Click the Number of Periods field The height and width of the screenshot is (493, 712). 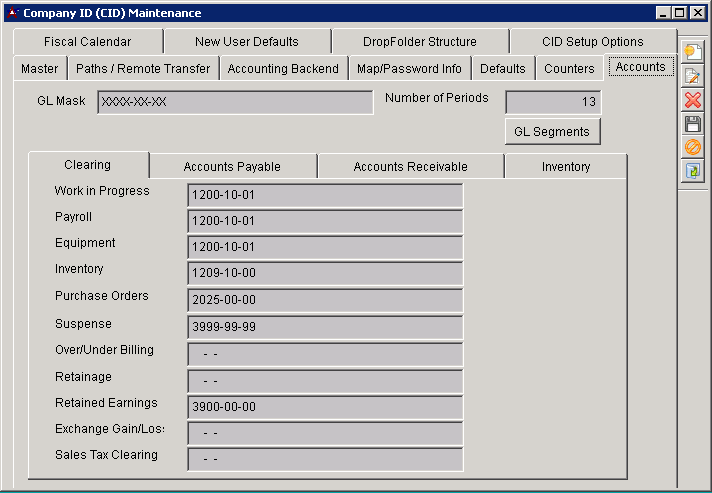point(553,102)
